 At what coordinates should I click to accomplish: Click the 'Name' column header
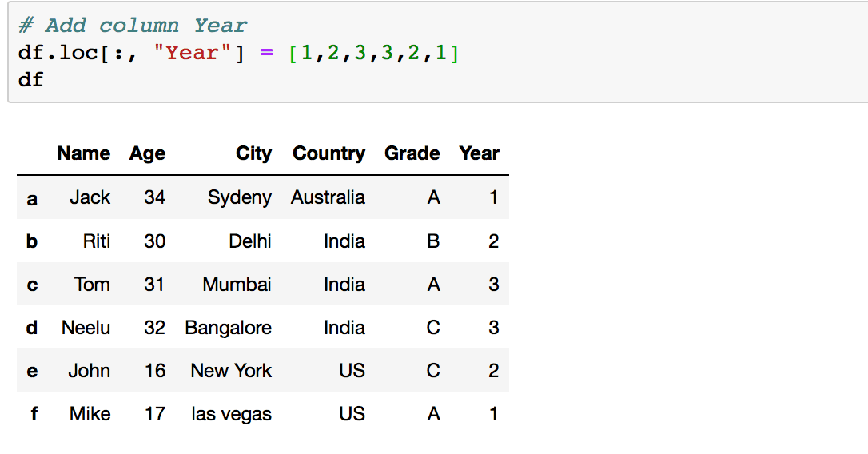click(x=84, y=153)
